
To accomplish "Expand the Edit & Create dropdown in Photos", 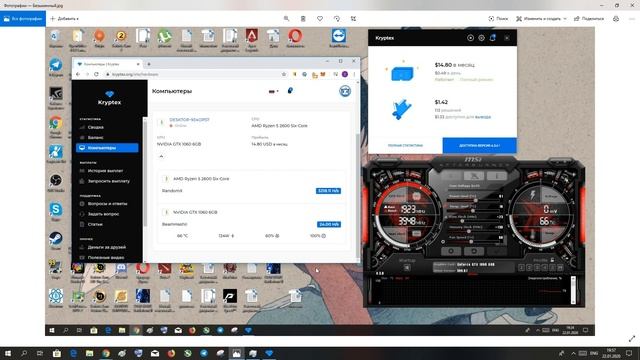I will coord(541,19).
